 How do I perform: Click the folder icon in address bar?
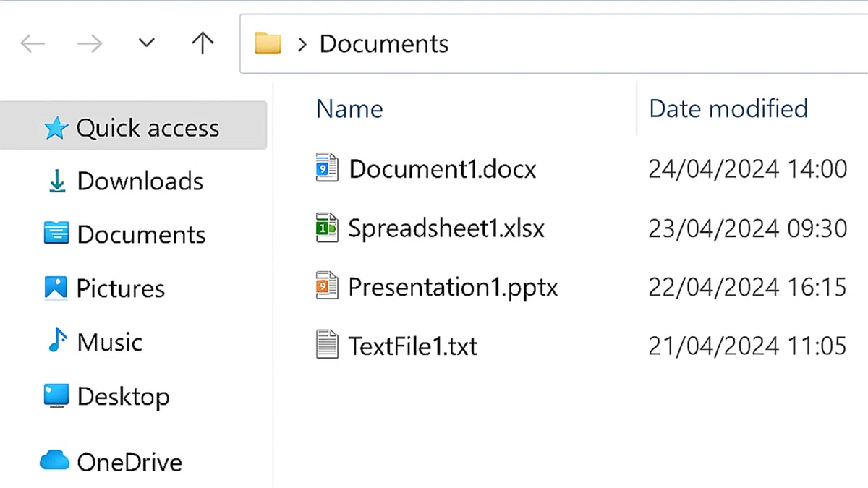pyautogui.click(x=267, y=44)
